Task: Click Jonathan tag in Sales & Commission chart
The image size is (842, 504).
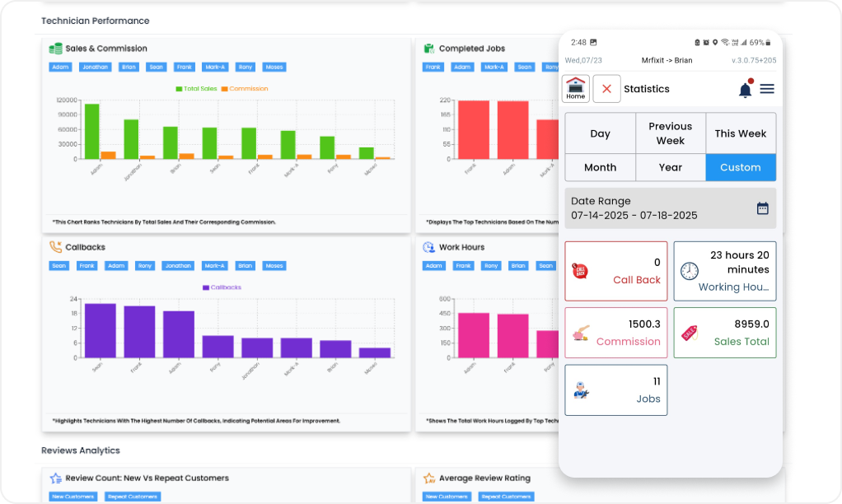Action: [95, 68]
